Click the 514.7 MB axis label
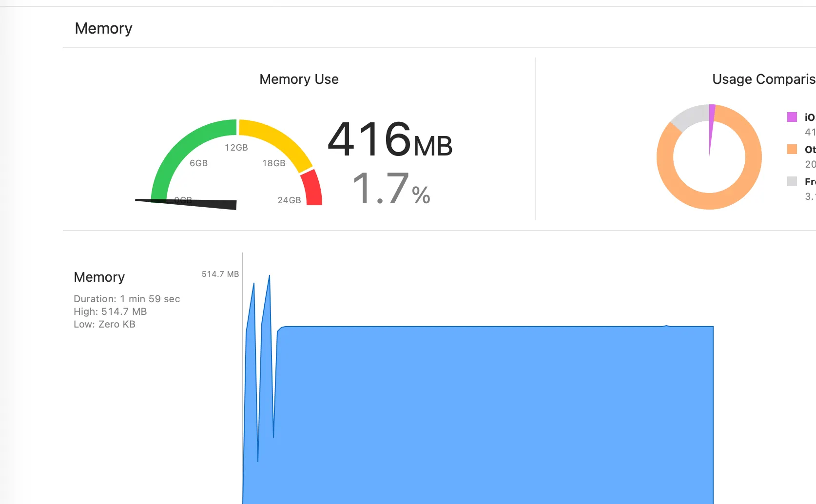The height and width of the screenshot is (504, 816). (220, 274)
